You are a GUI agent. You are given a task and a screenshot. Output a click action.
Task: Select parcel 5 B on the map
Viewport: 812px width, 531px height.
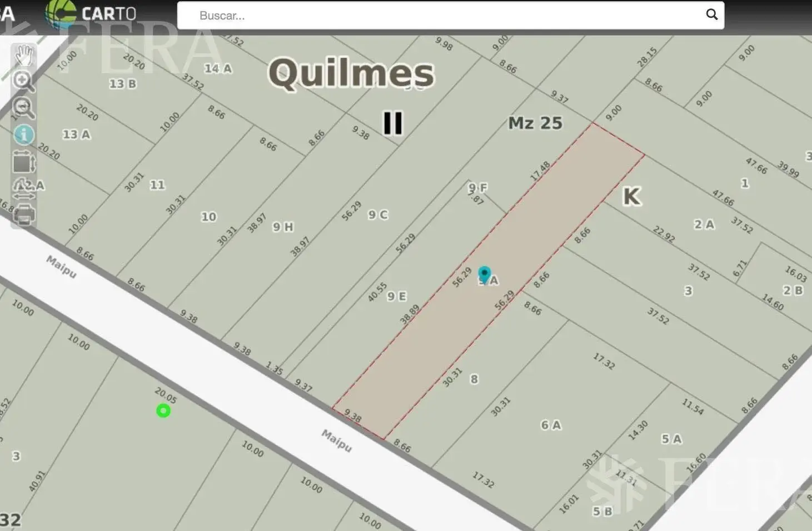[x=602, y=511]
